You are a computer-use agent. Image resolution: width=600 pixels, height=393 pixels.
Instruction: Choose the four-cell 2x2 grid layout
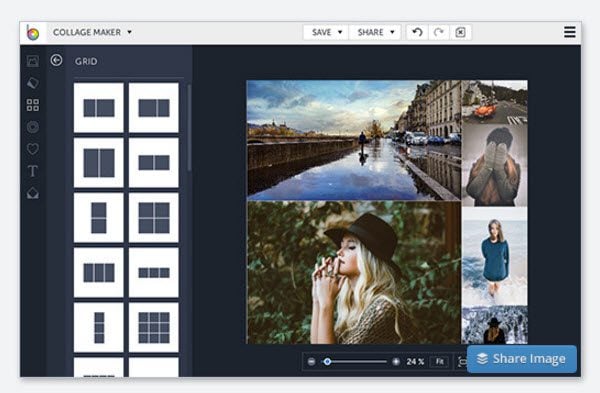coord(154,218)
